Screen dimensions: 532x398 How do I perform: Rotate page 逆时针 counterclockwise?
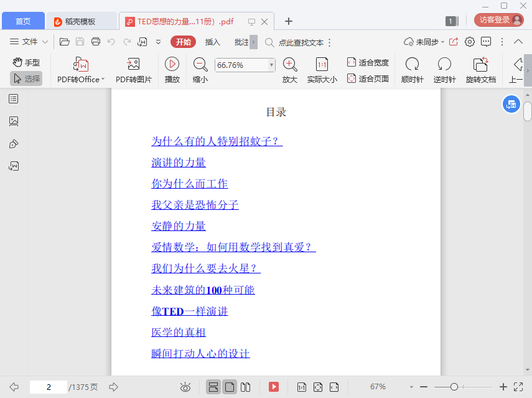click(x=444, y=70)
